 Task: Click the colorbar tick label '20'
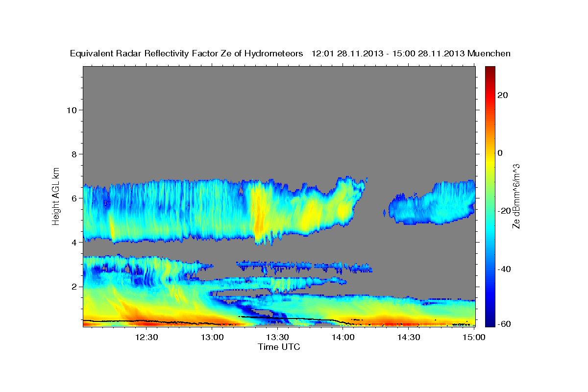click(x=502, y=95)
